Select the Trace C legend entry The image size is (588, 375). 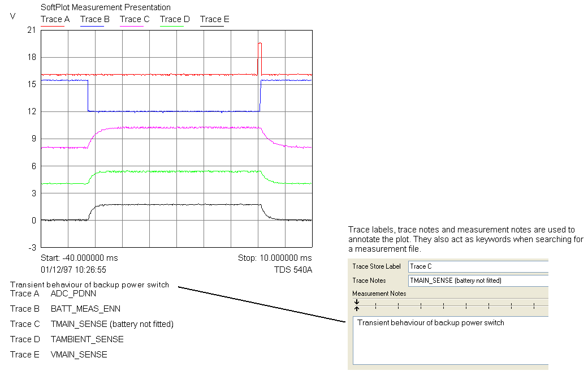[134, 19]
